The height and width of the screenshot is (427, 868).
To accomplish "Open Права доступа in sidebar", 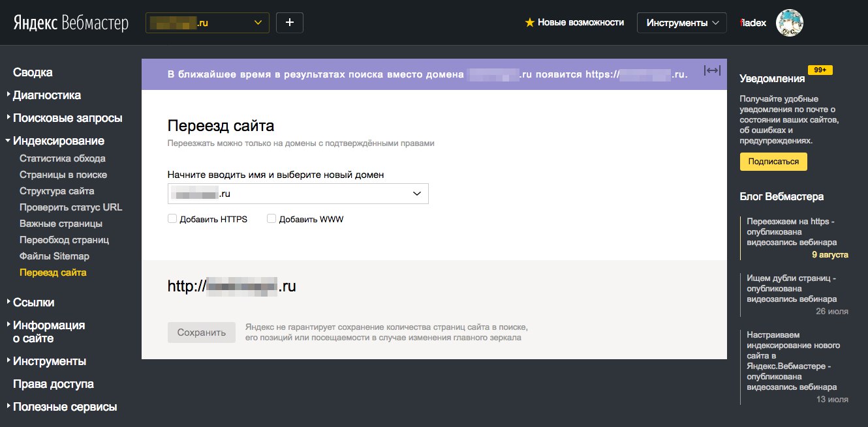I will 54,384.
